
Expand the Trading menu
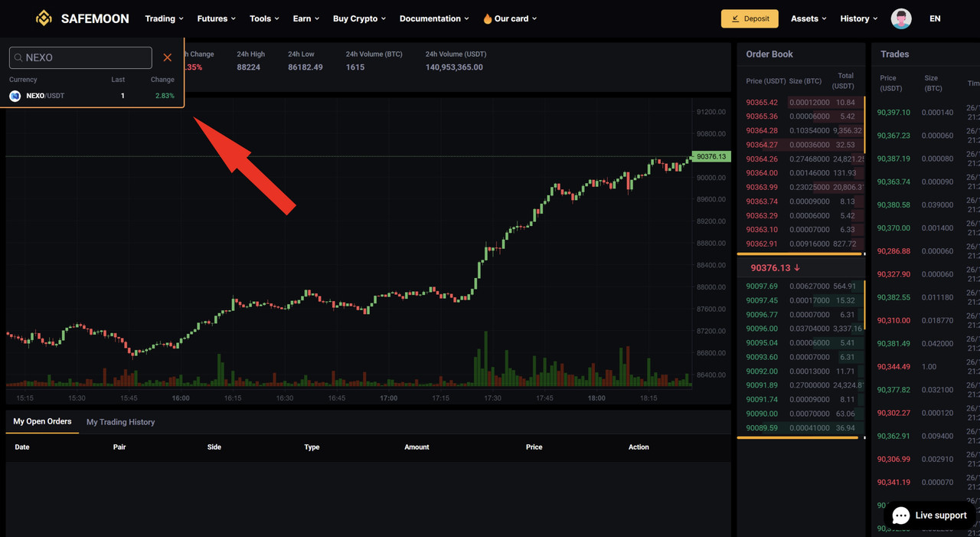pos(164,18)
